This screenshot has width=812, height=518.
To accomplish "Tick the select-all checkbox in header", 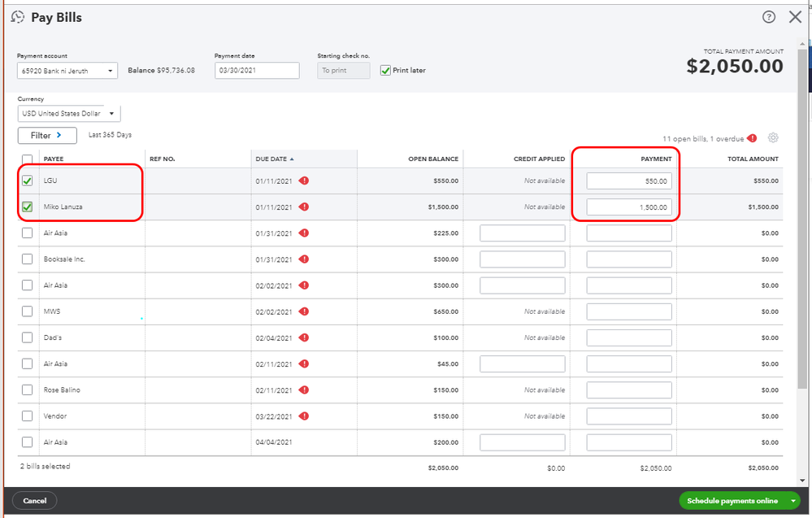I will point(28,159).
